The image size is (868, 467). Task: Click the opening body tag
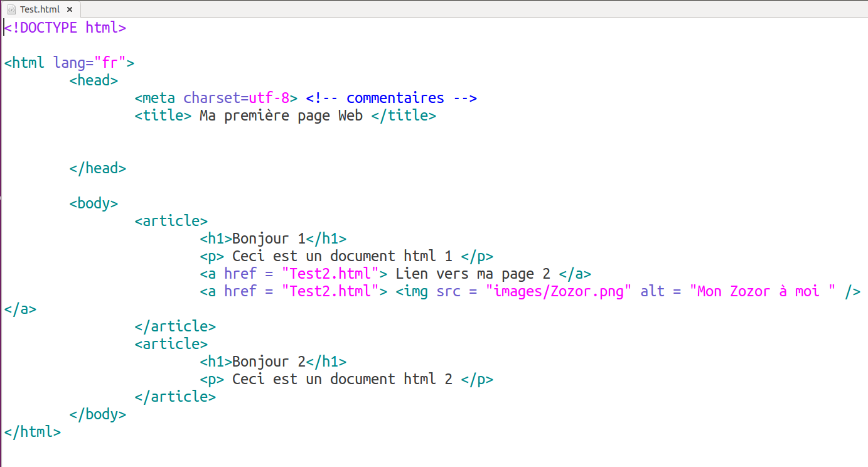click(94, 203)
